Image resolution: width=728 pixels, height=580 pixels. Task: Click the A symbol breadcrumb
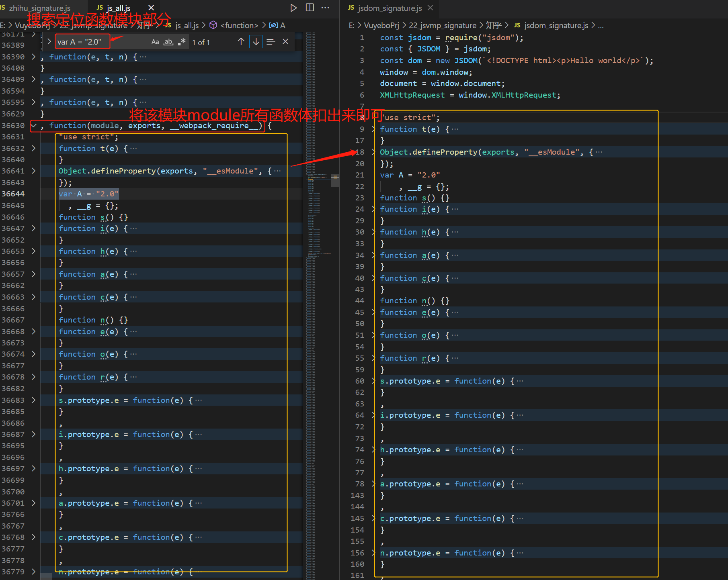coord(283,25)
